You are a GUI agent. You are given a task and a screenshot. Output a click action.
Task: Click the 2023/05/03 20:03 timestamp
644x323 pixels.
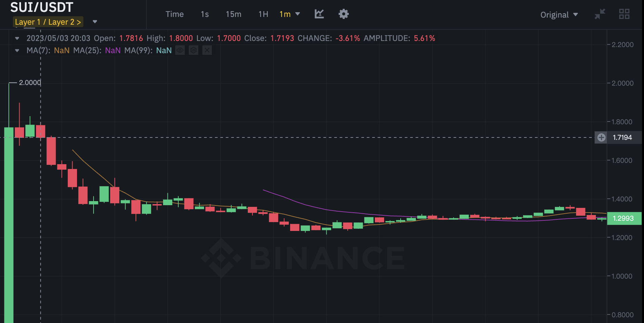58,38
